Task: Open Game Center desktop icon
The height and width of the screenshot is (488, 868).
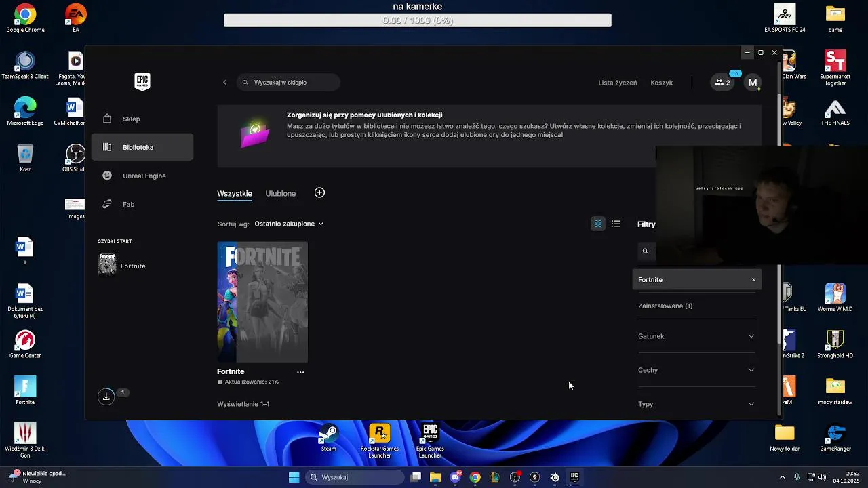Action: pos(25,344)
